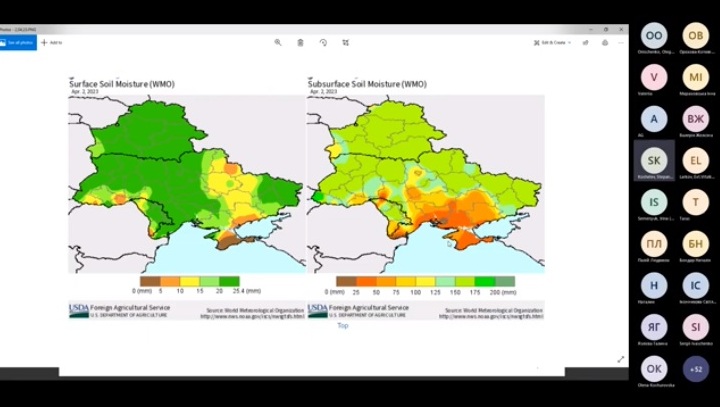Select the crop tool icon
Screen dimensions: 720x407
(x=346, y=42)
